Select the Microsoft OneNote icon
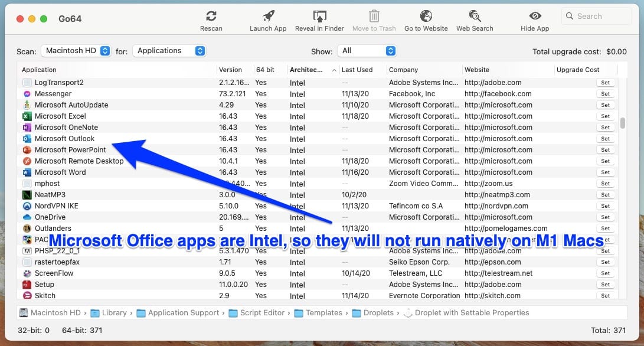Image resolution: width=644 pixels, height=346 pixels. pyautogui.click(x=27, y=128)
